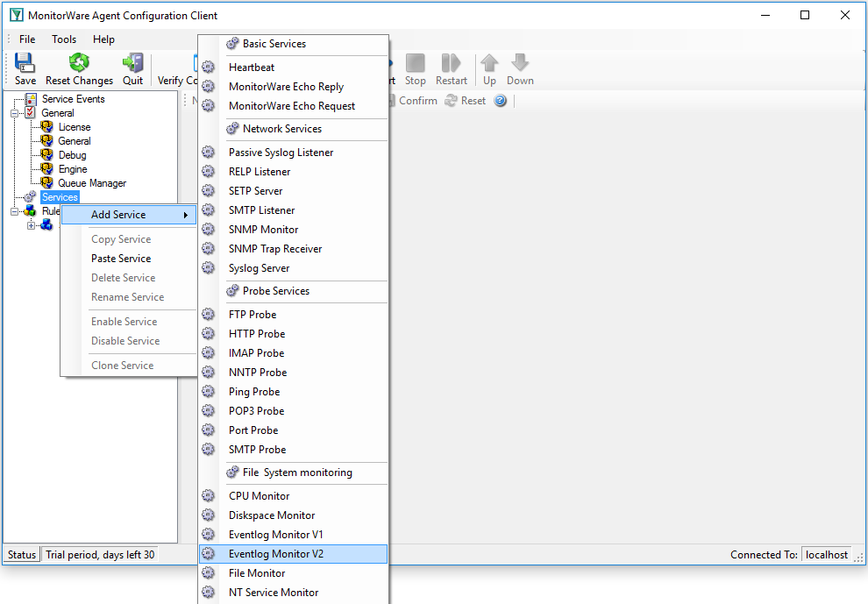
Task: Select the License tree item
Action: click(x=75, y=127)
